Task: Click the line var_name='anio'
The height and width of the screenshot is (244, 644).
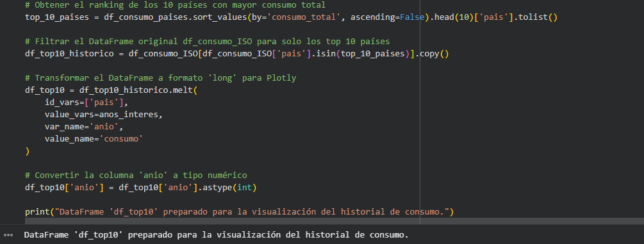Action: tap(84, 127)
